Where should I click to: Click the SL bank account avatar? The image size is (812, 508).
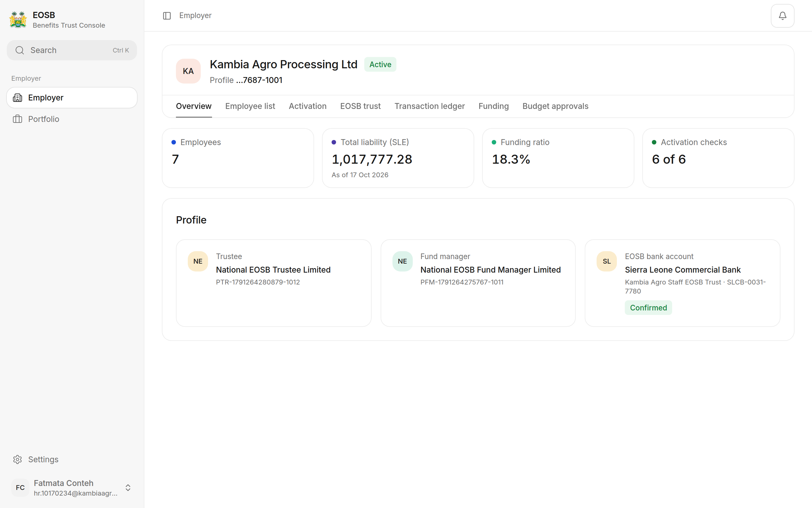tap(607, 261)
